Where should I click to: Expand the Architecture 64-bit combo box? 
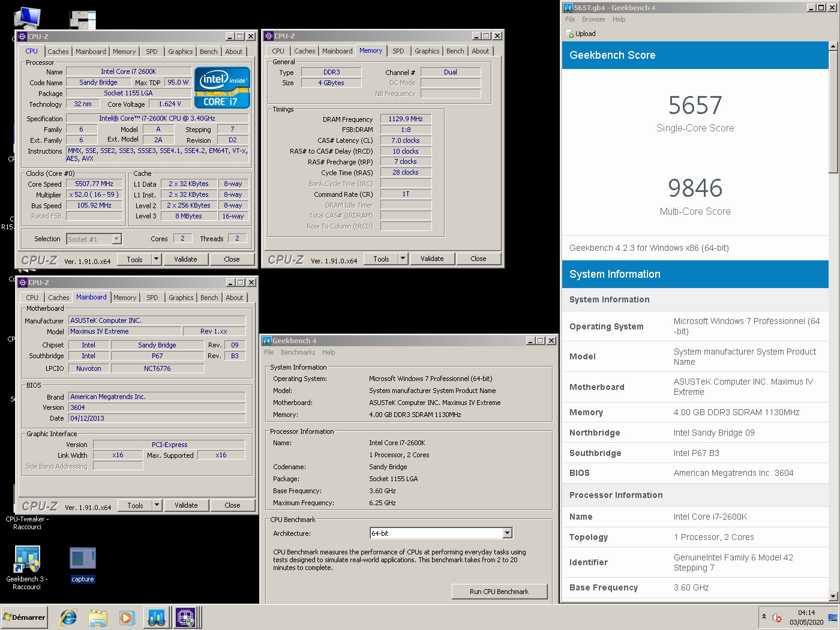[507, 533]
